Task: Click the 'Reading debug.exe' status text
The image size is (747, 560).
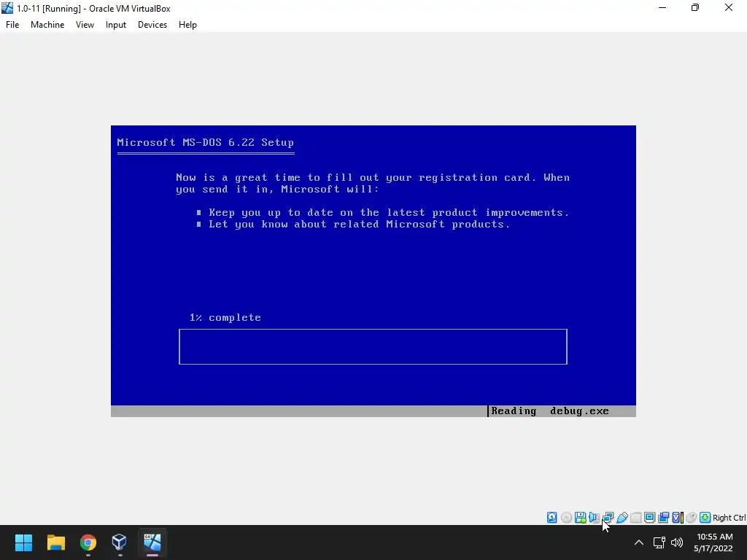Action: 550,411
